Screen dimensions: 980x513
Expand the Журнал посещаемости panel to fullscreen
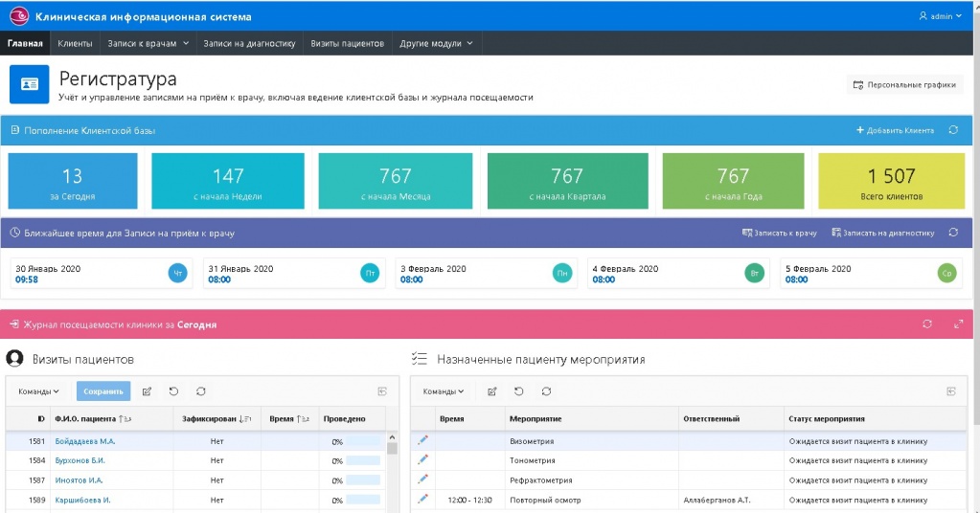tap(958, 324)
